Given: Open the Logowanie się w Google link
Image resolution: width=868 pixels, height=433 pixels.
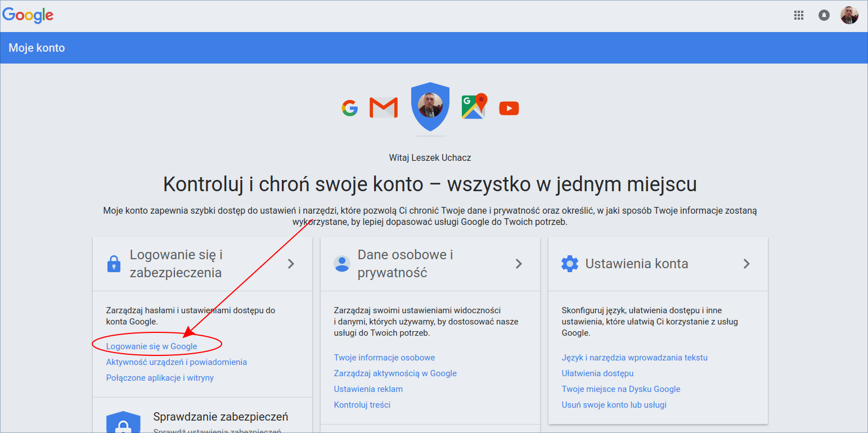Looking at the screenshot, I should tap(152, 346).
